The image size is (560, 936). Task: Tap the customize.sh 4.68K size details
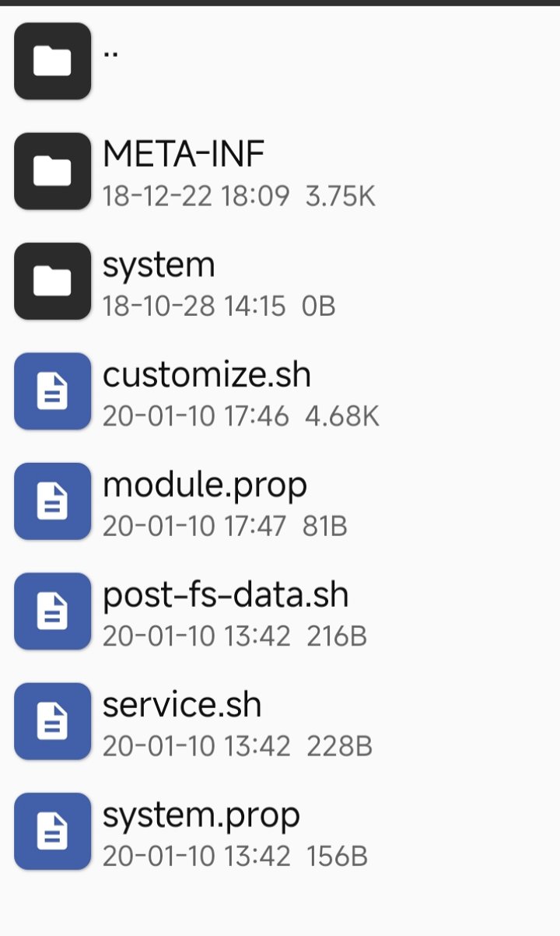240,417
